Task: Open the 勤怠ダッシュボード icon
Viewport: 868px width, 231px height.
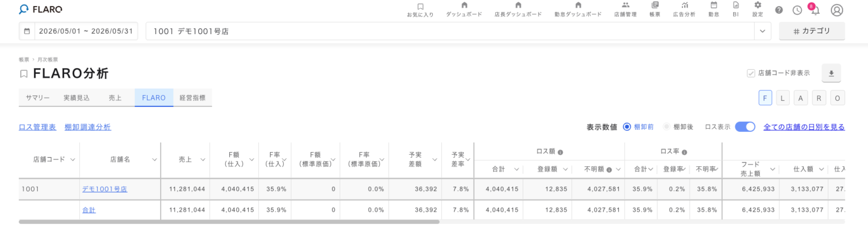Action: pos(578,5)
